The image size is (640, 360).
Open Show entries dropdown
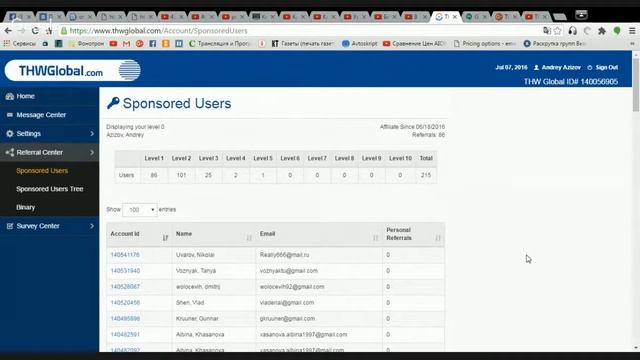[x=140, y=209]
